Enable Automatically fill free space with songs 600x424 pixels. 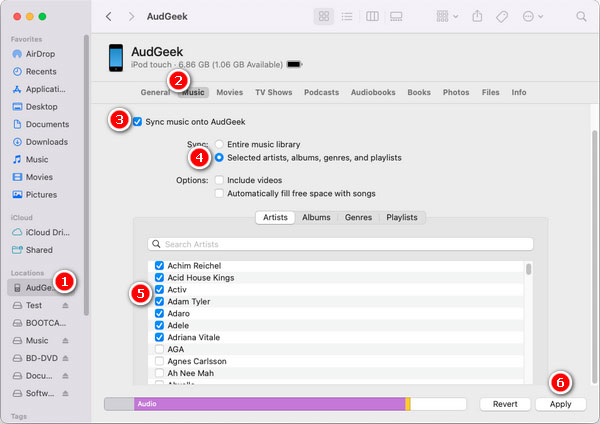coord(219,193)
